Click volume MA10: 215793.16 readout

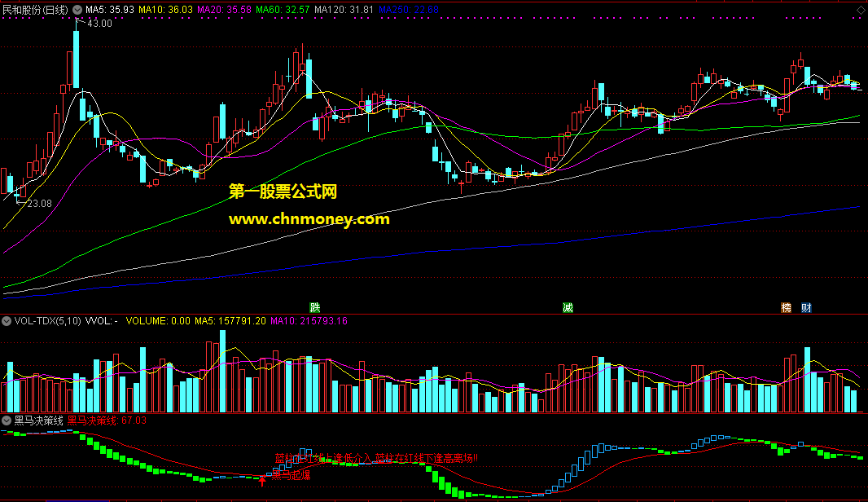[x=309, y=321]
